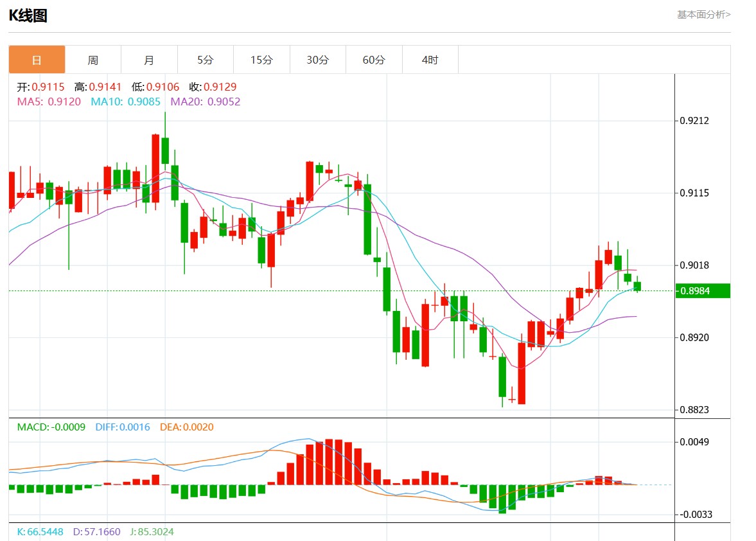
Task: Click the 0.9018 price axis label
Action: pyautogui.click(x=694, y=265)
